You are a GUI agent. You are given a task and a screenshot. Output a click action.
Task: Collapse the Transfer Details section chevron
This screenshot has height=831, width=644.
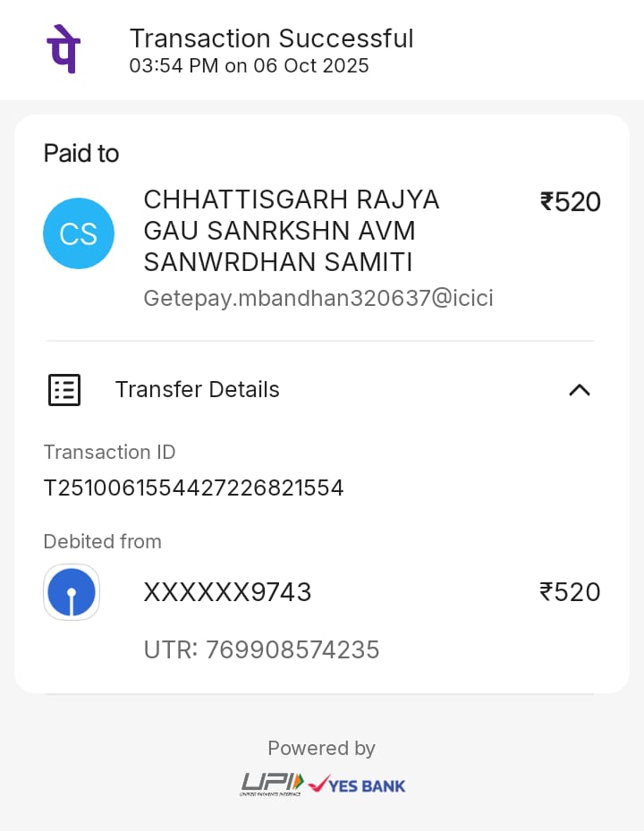click(x=580, y=390)
